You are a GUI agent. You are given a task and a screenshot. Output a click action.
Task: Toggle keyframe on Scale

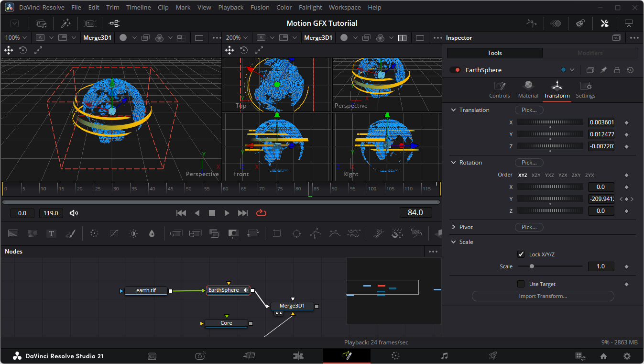tap(626, 266)
